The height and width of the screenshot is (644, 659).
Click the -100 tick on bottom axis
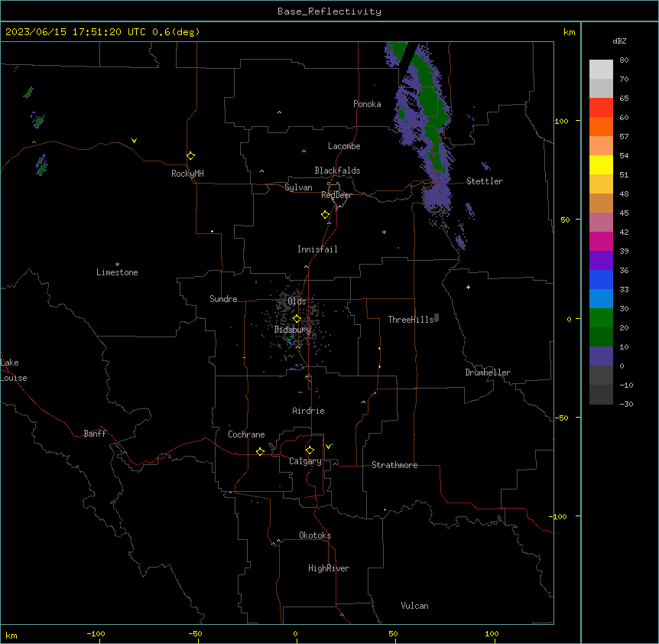coord(96,633)
